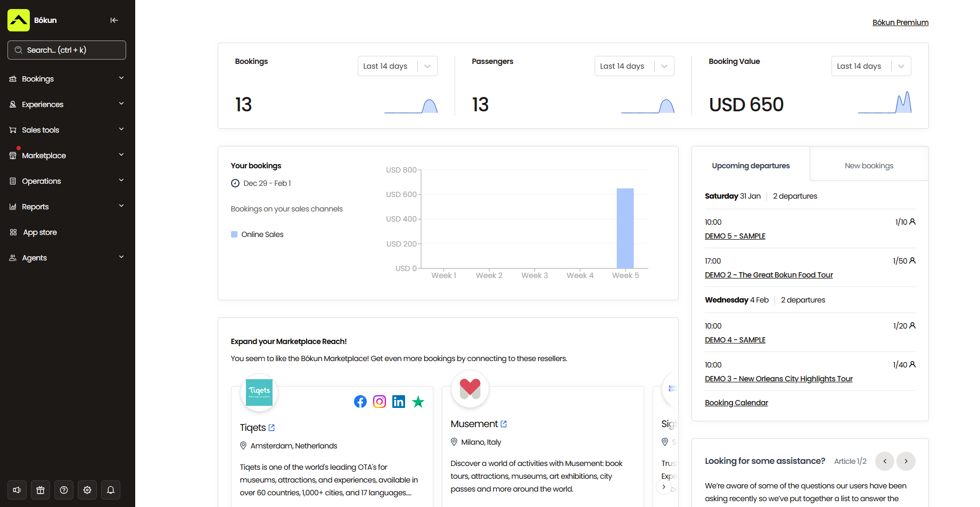Open the Bookings sidebar icon
The height and width of the screenshot is (507, 980).
tap(12, 79)
